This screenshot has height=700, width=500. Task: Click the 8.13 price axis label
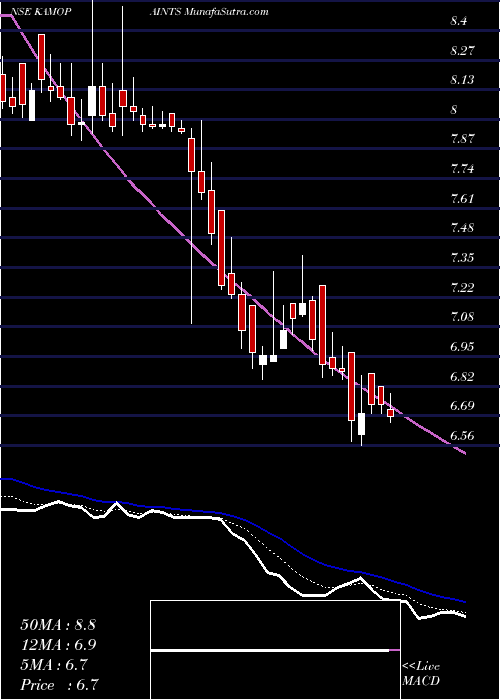[x=461, y=80]
